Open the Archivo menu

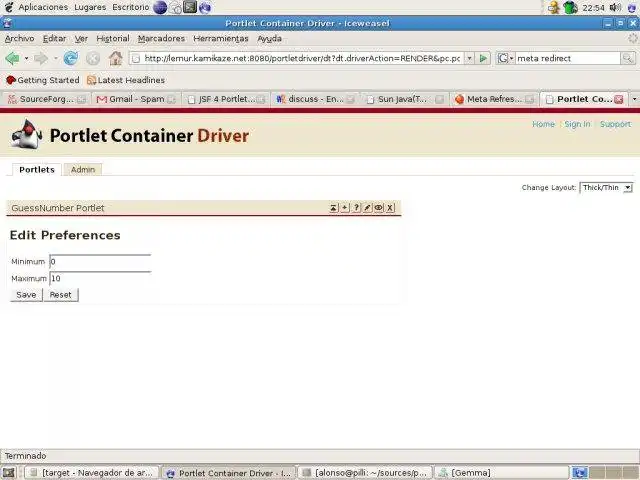(20, 38)
